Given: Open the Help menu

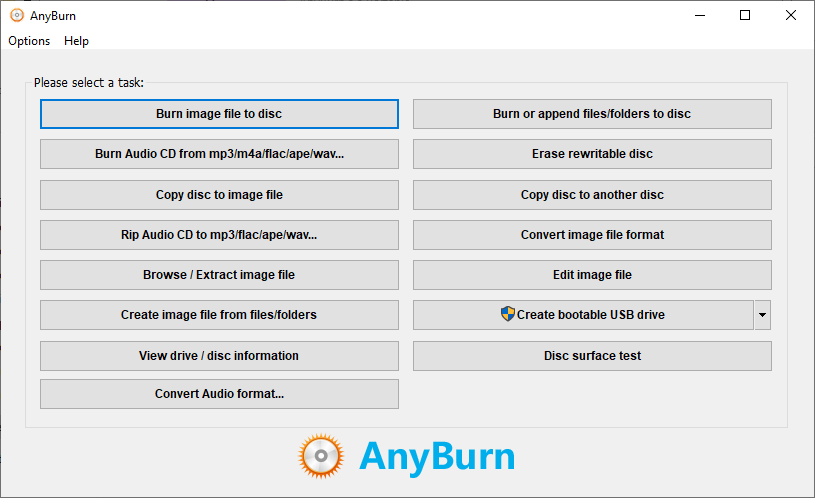Looking at the screenshot, I should click(76, 41).
